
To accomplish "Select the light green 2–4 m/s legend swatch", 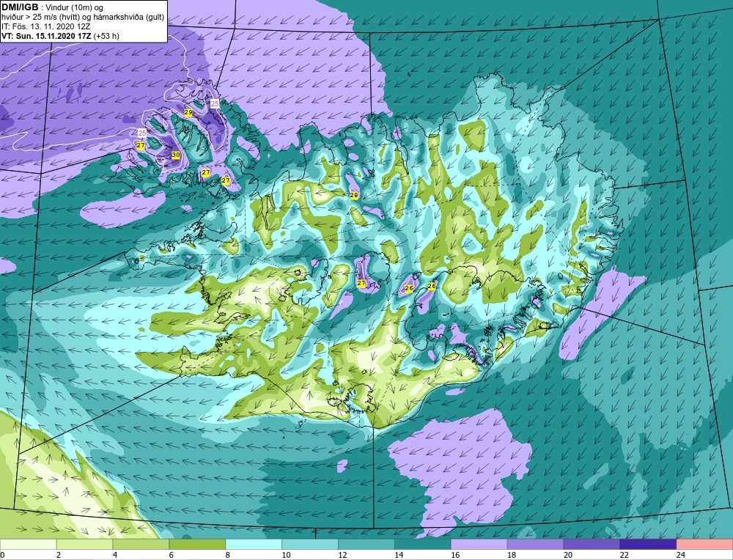I will (84, 545).
